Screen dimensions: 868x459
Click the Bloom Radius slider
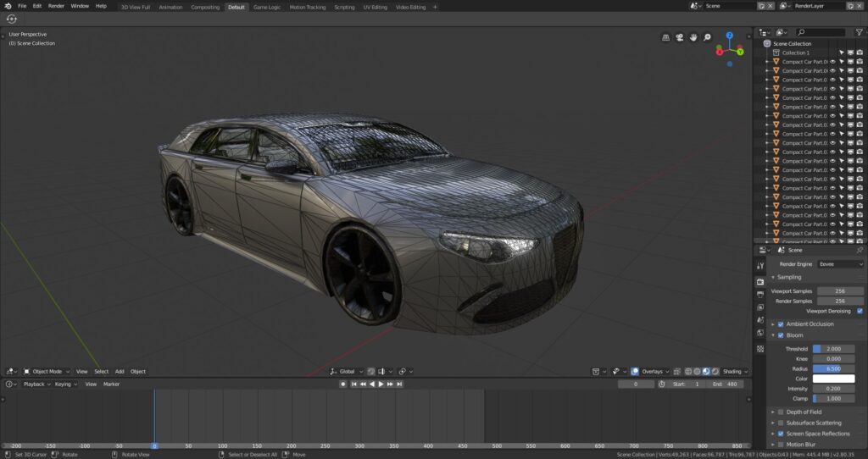[x=833, y=369]
